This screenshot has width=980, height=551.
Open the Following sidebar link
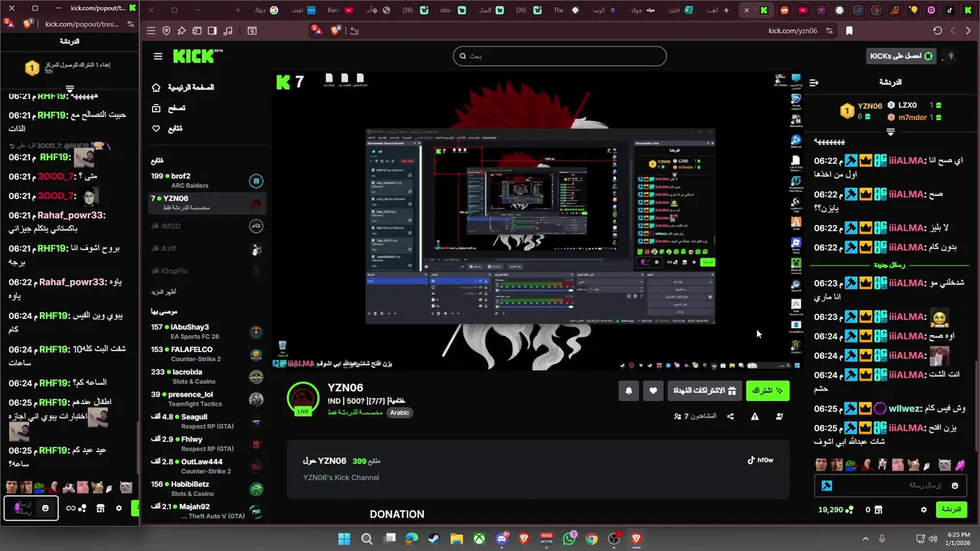(x=168, y=129)
